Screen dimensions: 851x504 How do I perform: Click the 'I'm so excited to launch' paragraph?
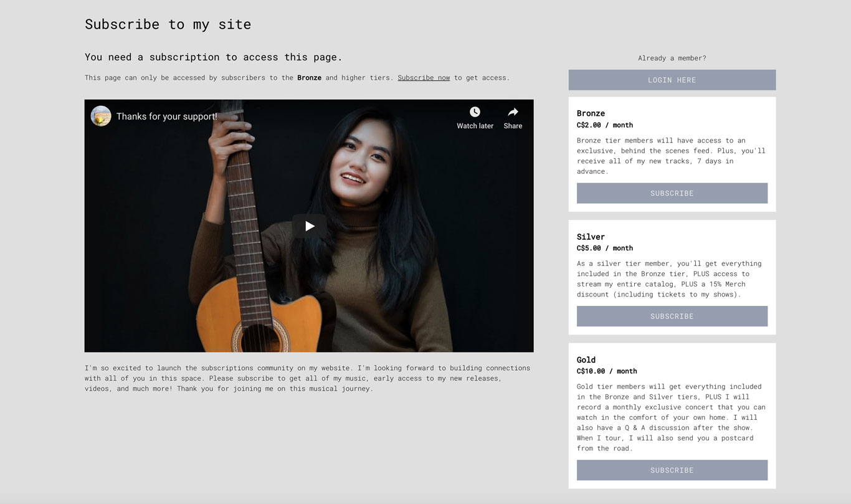coord(308,378)
